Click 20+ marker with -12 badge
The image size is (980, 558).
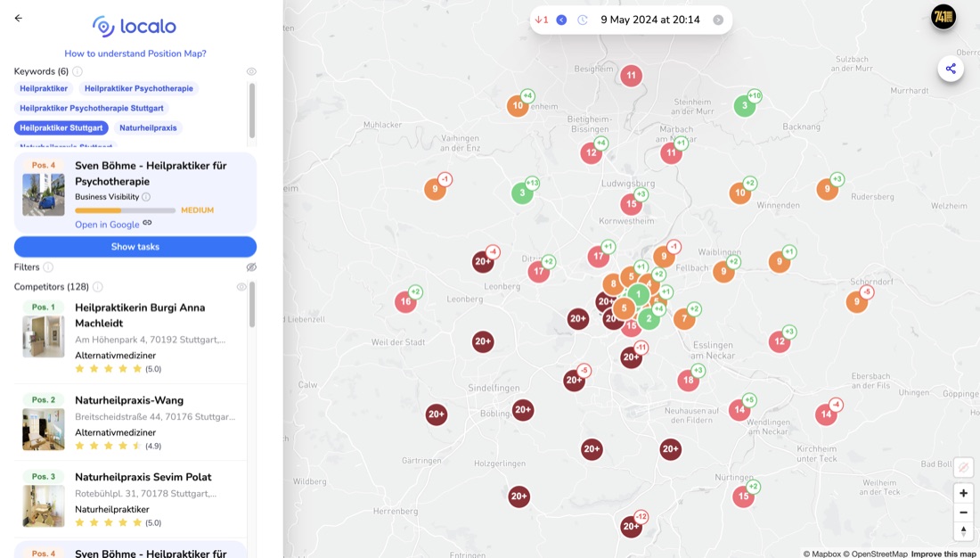[632, 527]
